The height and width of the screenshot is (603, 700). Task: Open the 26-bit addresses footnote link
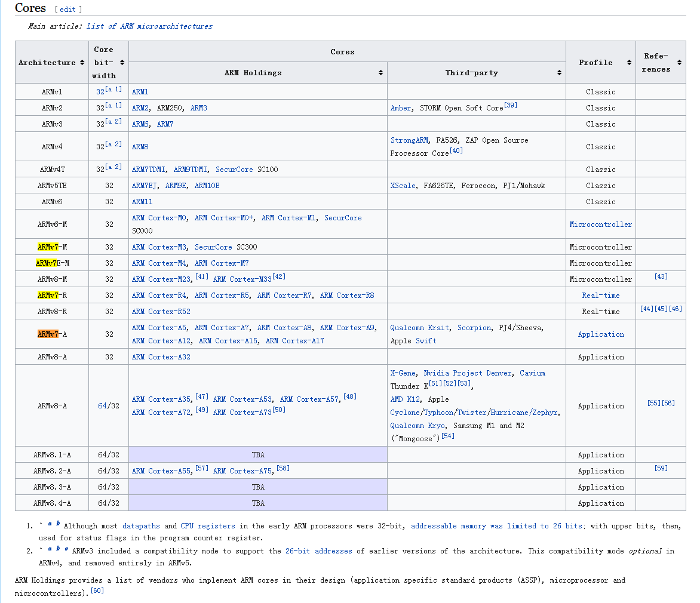318,551
